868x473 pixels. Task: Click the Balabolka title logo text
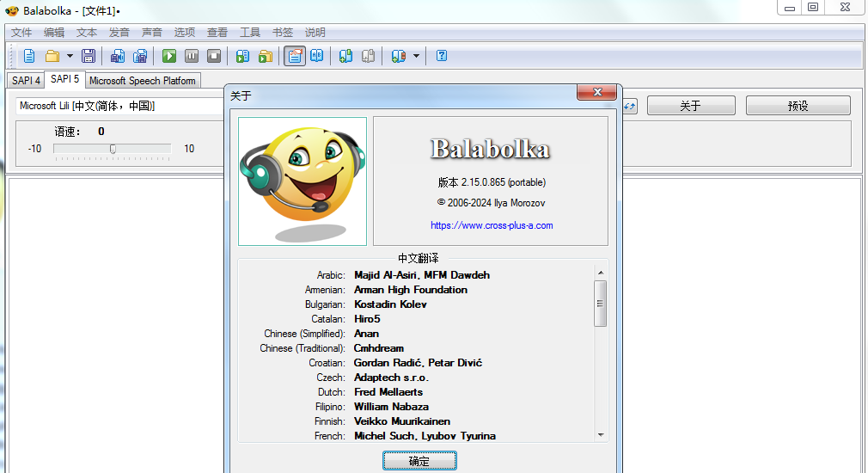[491, 149]
